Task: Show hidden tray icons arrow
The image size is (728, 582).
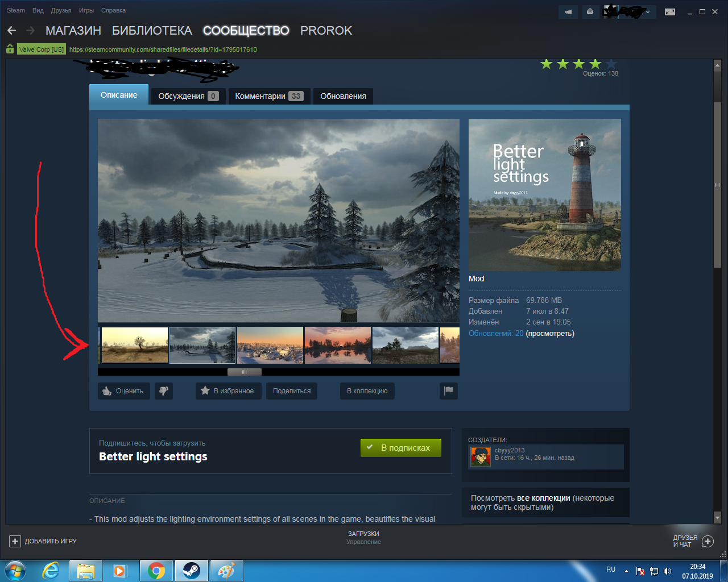Action: (x=626, y=571)
